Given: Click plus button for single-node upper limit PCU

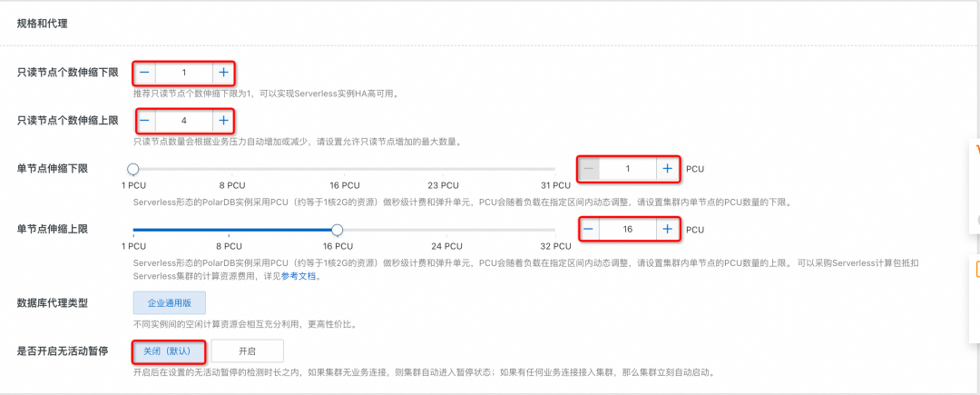Looking at the screenshot, I should [x=668, y=230].
